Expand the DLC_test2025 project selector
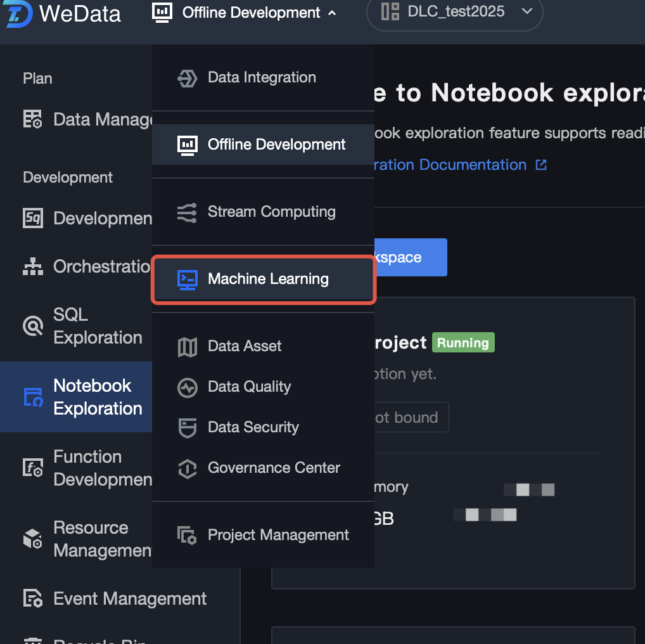The height and width of the screenshot is (644, 645). coord(526,11)
